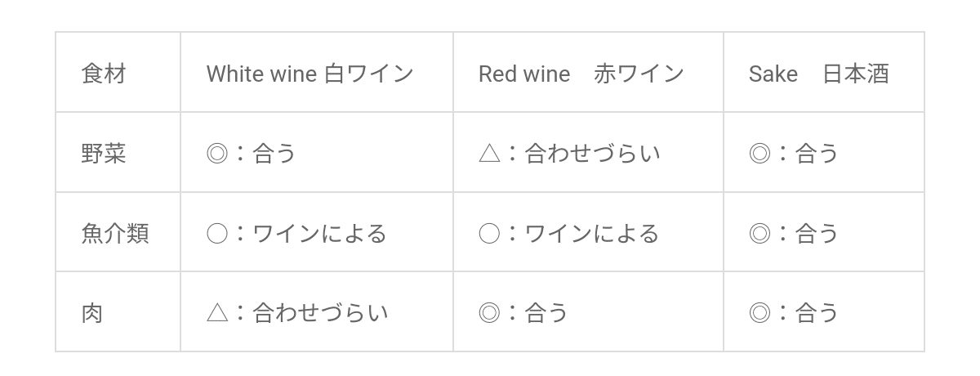Image resolution: width=980 pixels, height=376 pixels.
Task: Click 合わせづらい text in the 野菜 row
Action: [593, 154]
